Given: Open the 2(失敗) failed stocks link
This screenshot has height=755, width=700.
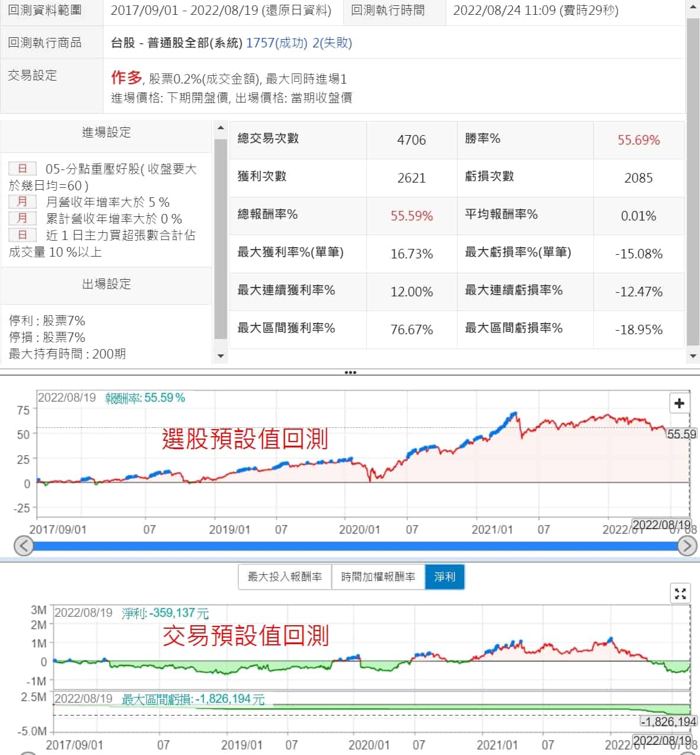Looking at the screenshot, I should (332, 43).
